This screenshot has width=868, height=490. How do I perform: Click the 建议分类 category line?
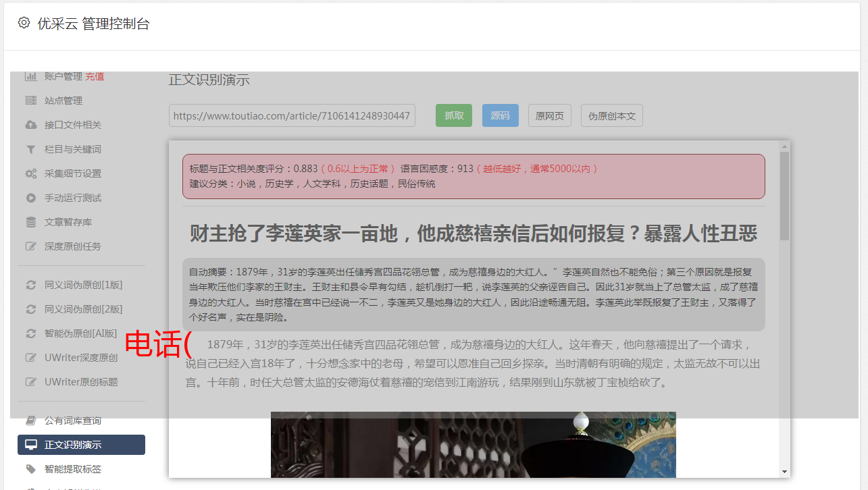pyautogui.click(x=312, y=184)
